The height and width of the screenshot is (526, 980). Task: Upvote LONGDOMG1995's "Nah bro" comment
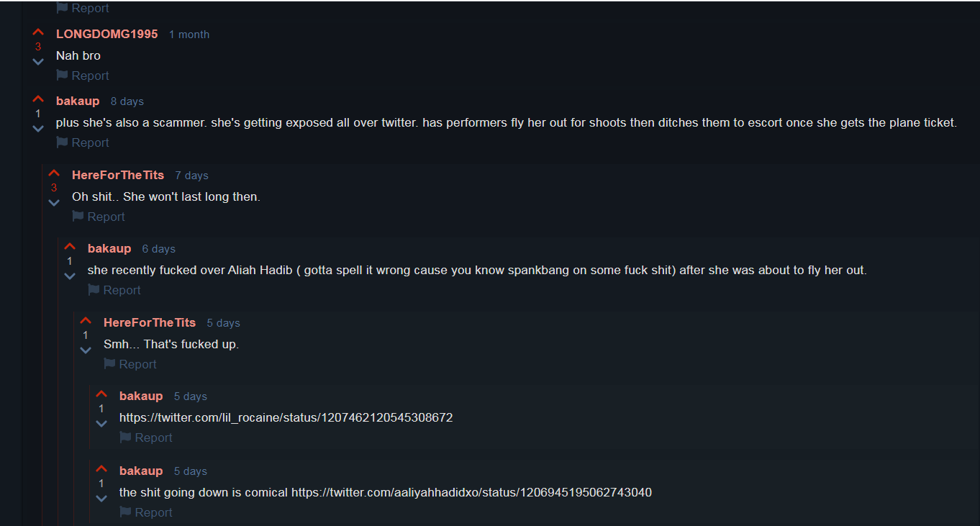38,32
